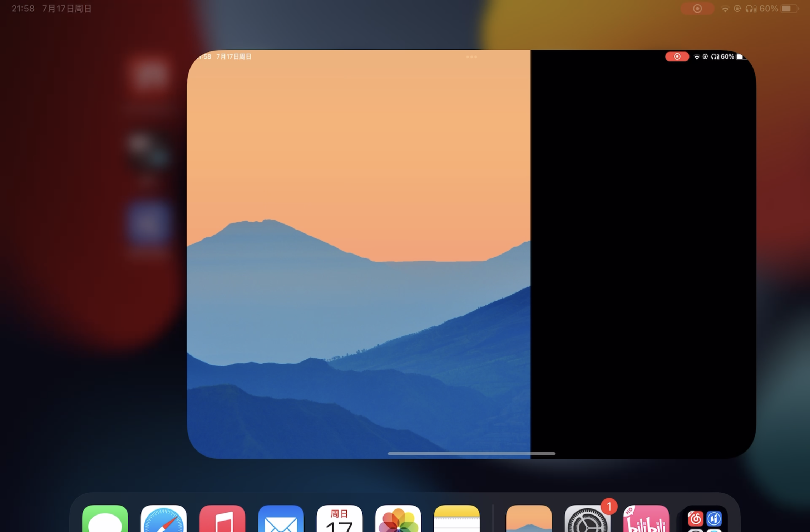Tap the 21:58 clock in status bar

23,9
